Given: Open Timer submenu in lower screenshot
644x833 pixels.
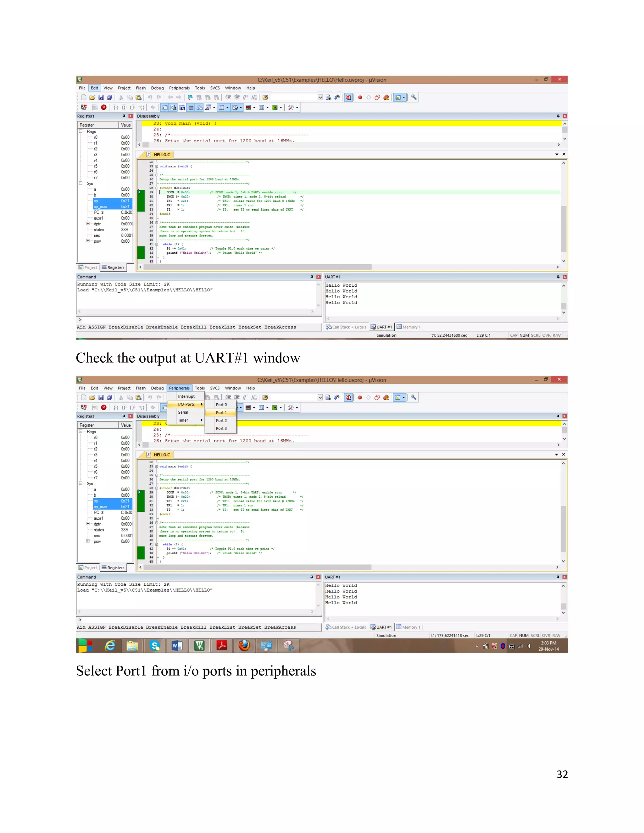Looking at the screenshot, I should click(186, 420).
